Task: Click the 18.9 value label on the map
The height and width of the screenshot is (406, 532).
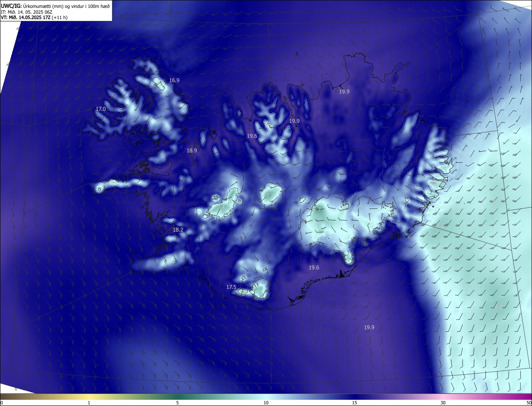Action: click(192, 151)
